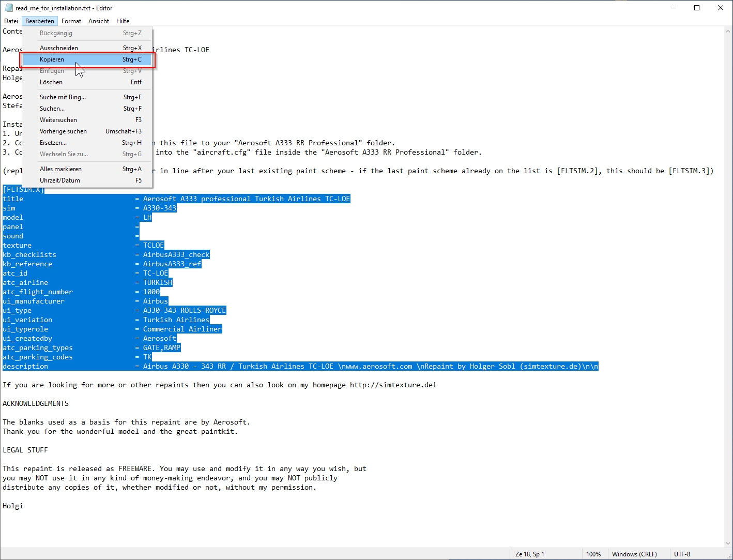Open the Hilfe menu
This screenshot has height=560, width=733.
pos(123,21)
